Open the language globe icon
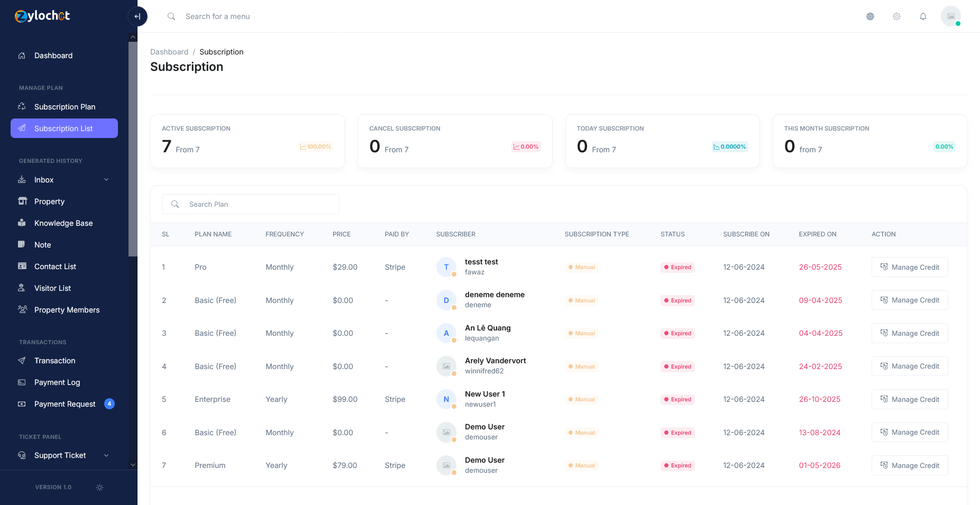 coord(870,16)
